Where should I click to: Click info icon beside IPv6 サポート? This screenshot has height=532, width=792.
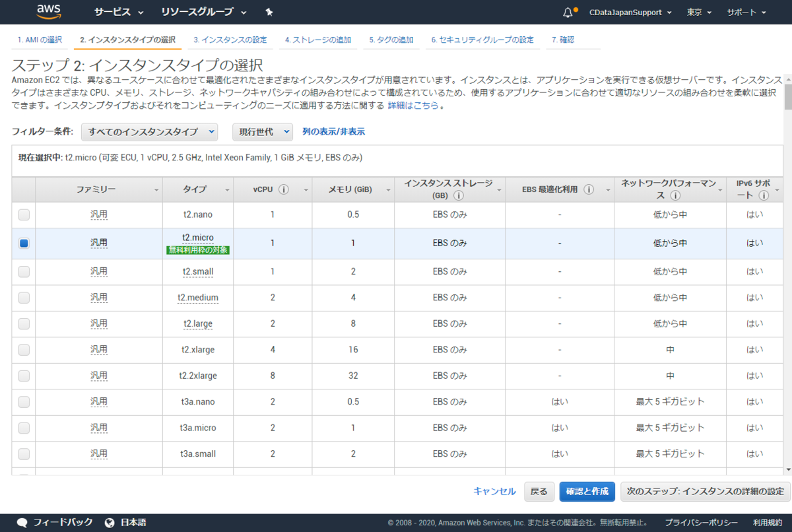[x=764, y=195]
